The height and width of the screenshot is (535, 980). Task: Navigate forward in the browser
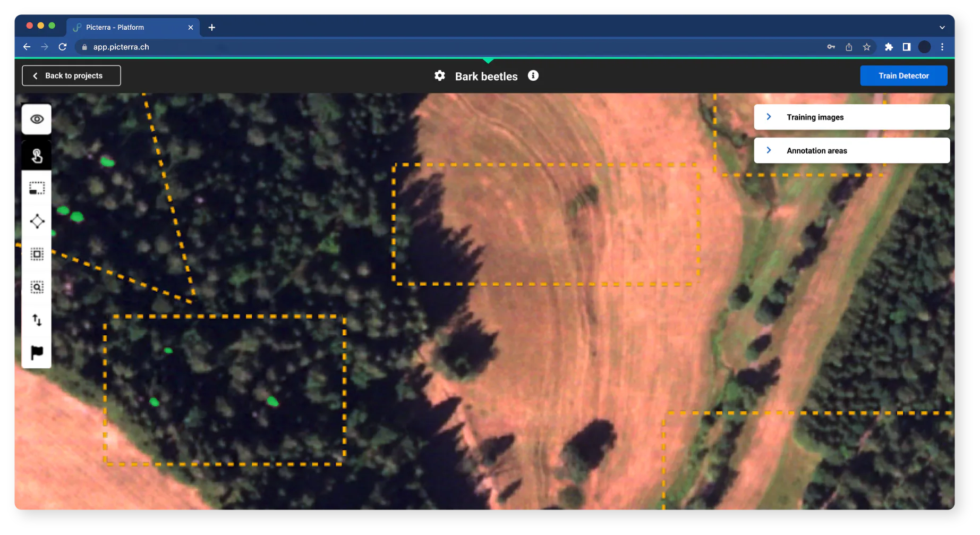[x=45, y=47]
